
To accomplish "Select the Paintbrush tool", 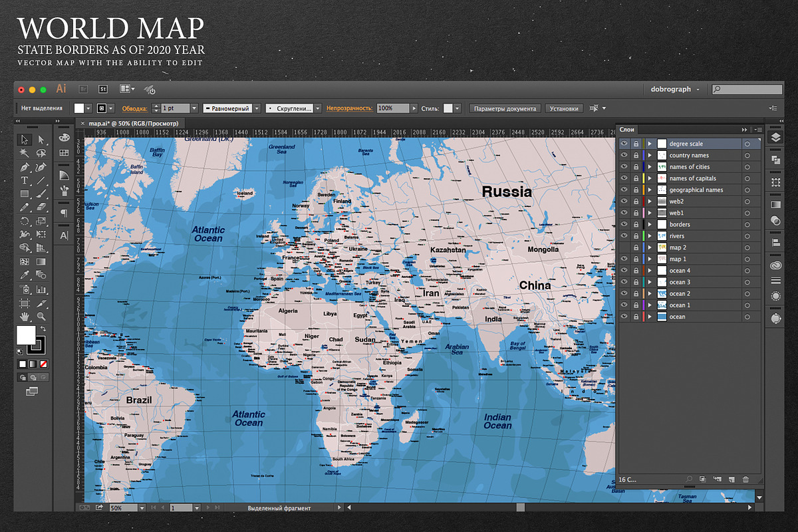I will pyautogui.click(x=41, y=194).
